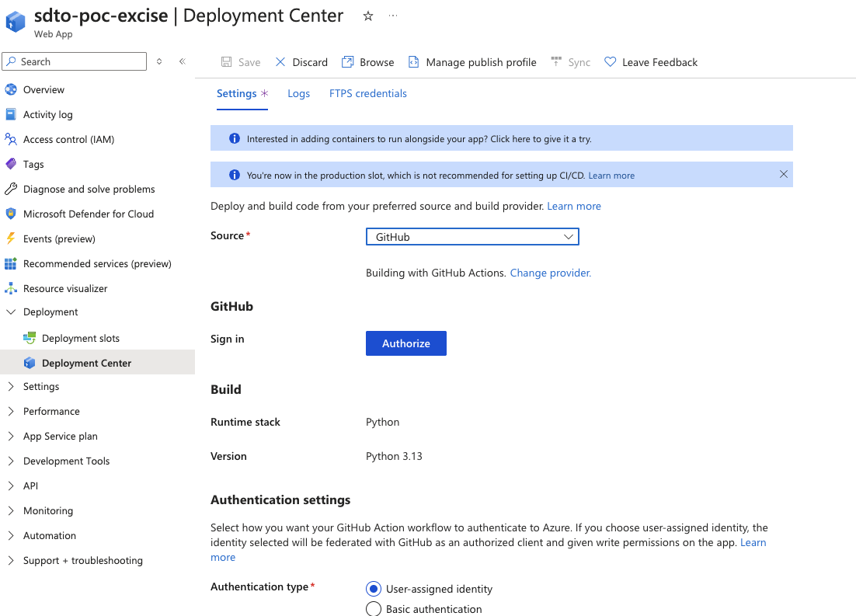Click the Web App cube icon in title
Screen dimensions: 856x616
[x=16, y=22]
